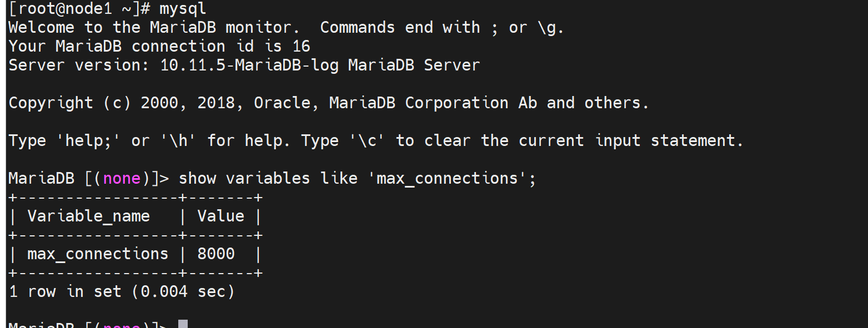Click the '\c' clear shortcut text

(x=367, y=141)
